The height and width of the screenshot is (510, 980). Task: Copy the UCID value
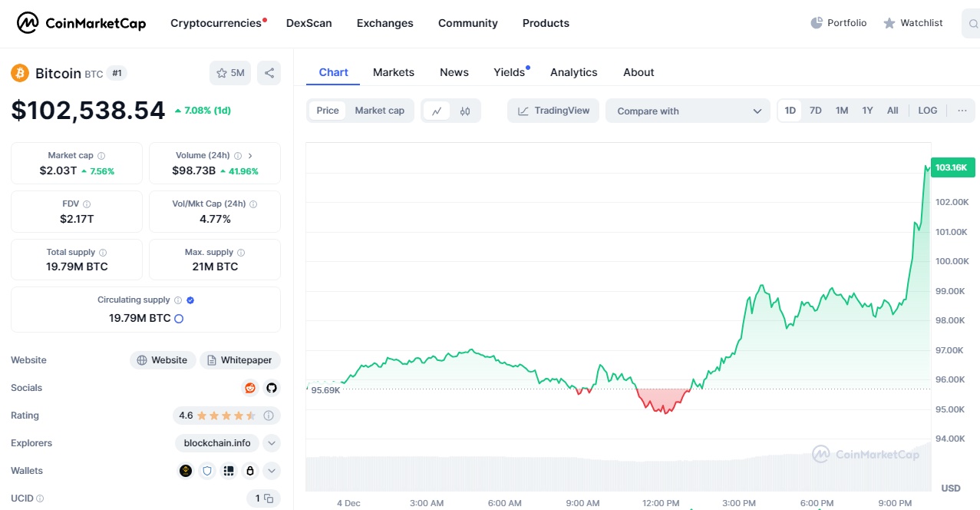269,498
